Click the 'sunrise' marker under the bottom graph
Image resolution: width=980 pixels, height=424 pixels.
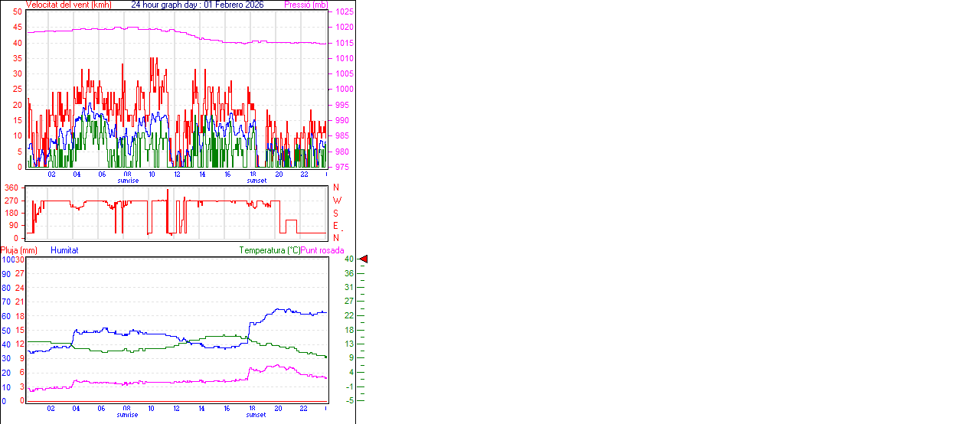128,415
